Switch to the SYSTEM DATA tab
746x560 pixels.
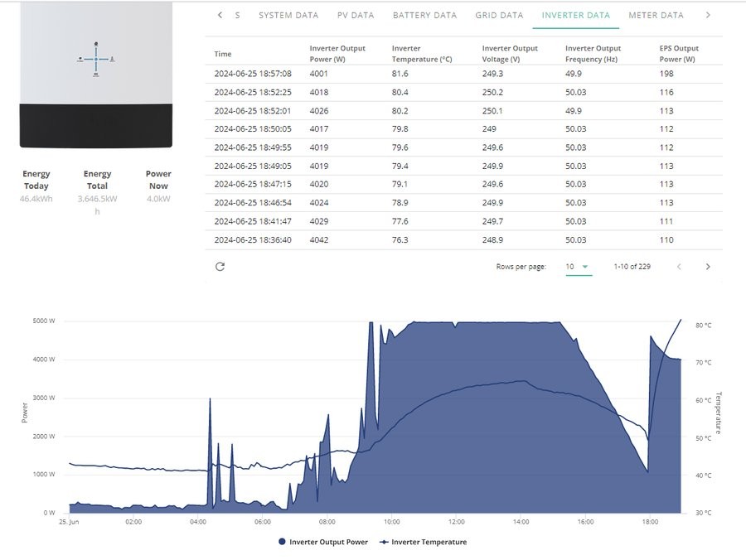pyautogui.click(x=288, y=15)
